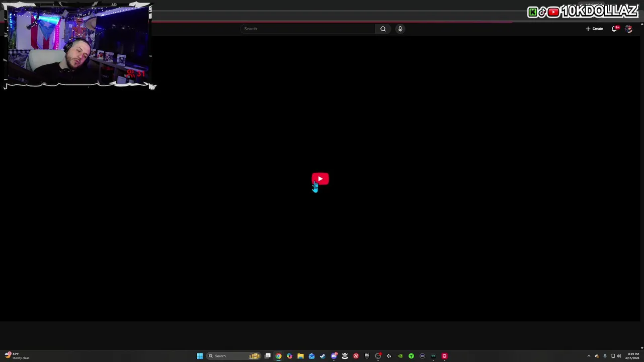
Task: Click the microphone icon in system tray
Action: point(605,356)
